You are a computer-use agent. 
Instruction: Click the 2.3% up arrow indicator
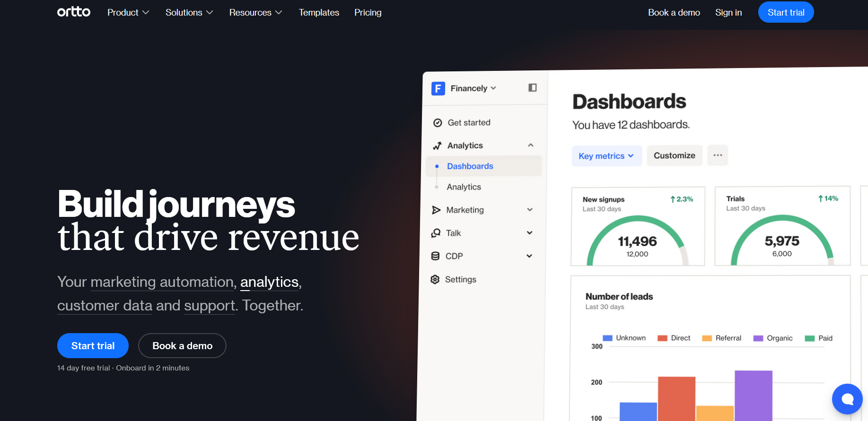(x=682, y=199)
